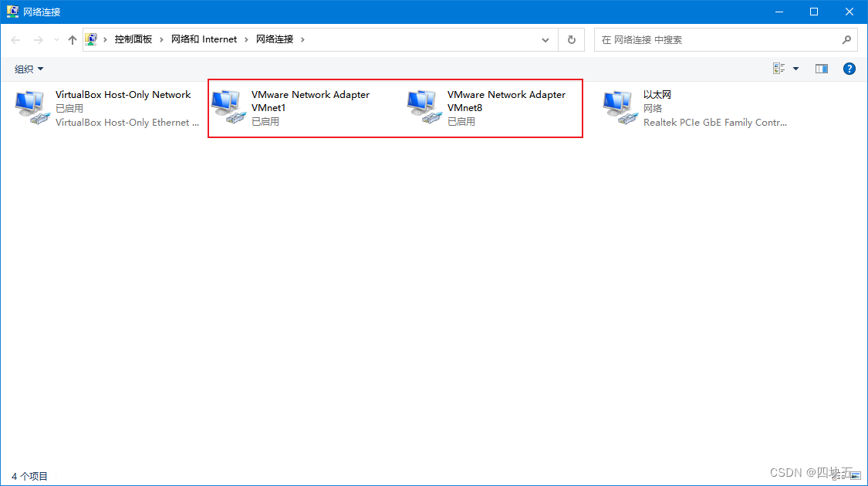Focus the 在 网络连接 中搜索 field
The image size is (868, 486).
click(726, 40)
